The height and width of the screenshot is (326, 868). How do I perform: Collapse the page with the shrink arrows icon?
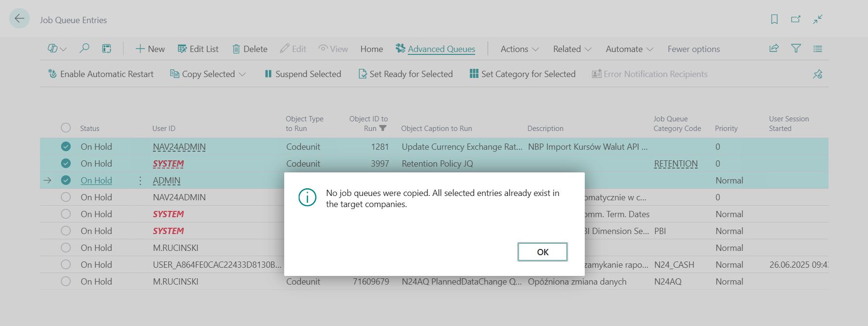point(818,19)
